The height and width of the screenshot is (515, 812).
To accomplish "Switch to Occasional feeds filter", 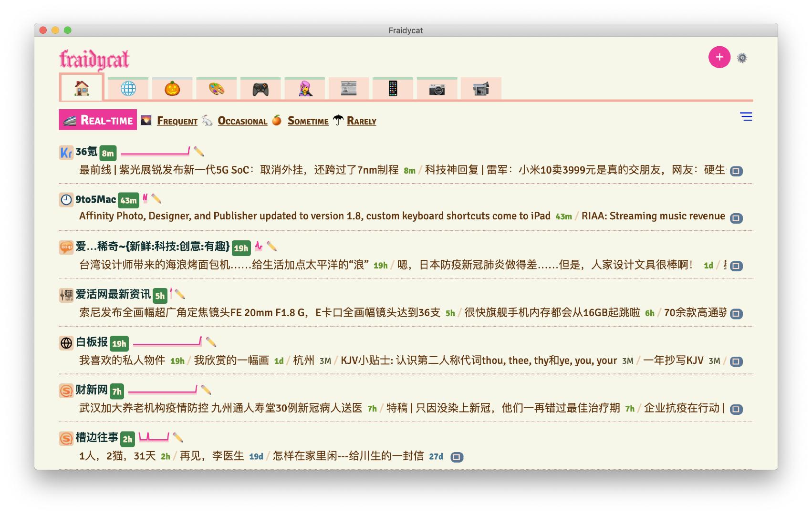I will (x=242, y=121).
